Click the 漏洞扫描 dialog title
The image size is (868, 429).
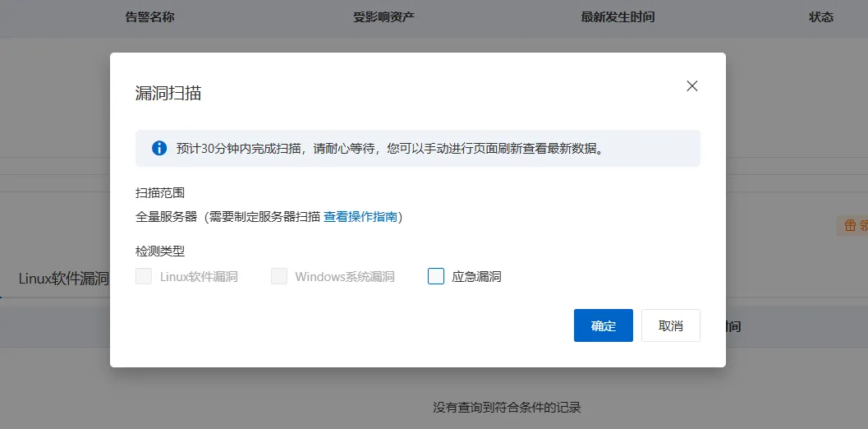(x=168, y=93)
